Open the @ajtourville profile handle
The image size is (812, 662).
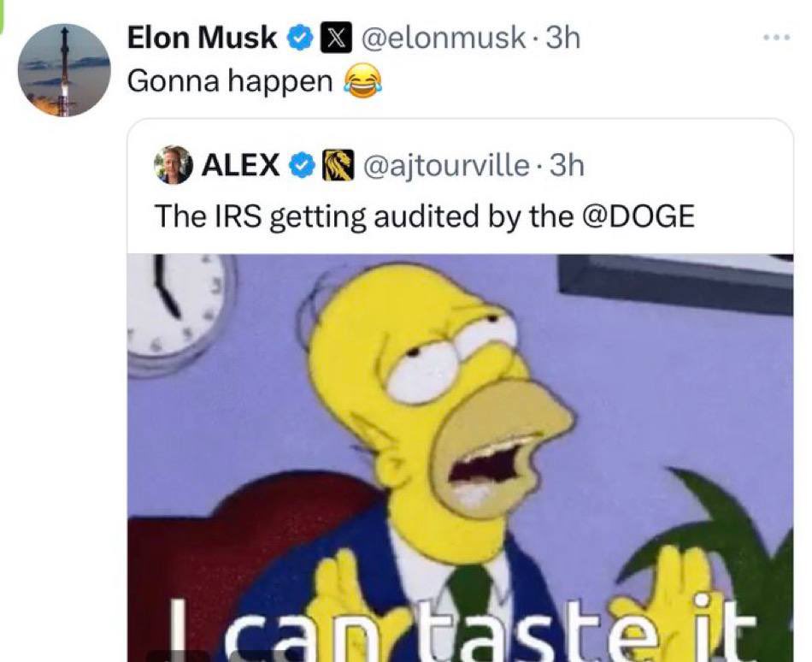click(446, 165)
